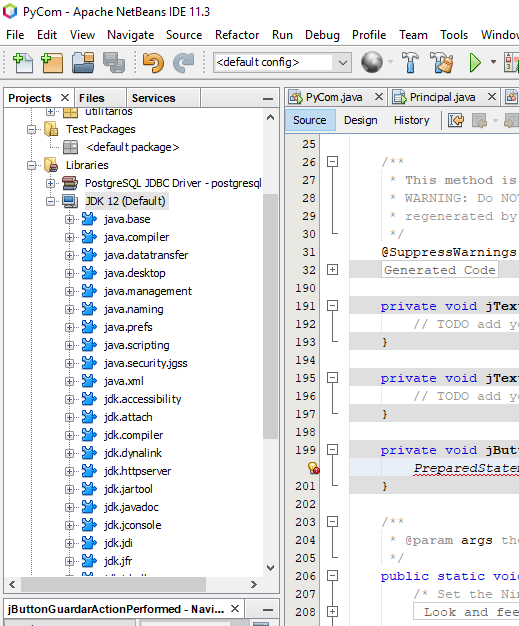Click the Projects scroll down arrow
This screenshot has height=626, width=519.
pos(270,568)
